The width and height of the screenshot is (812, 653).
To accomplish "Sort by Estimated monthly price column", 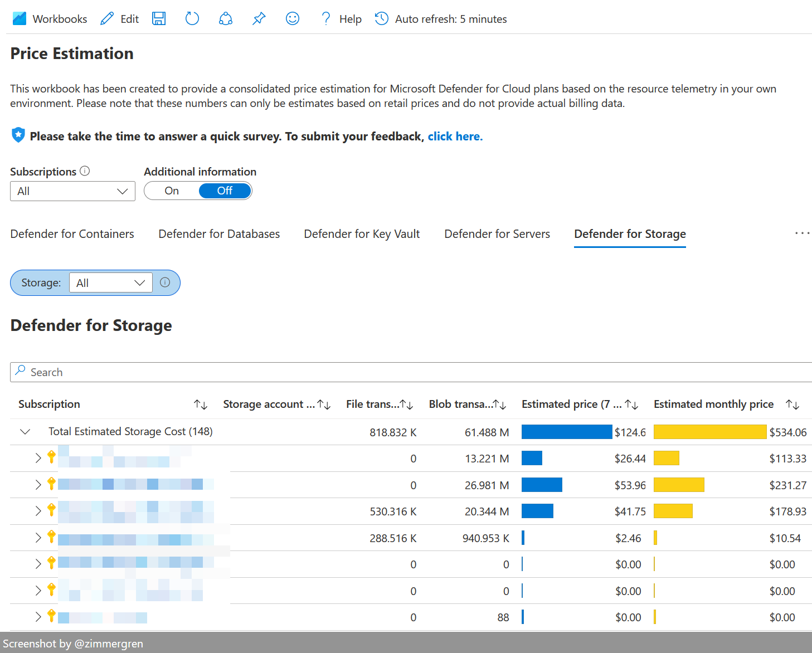I will 792,404.
